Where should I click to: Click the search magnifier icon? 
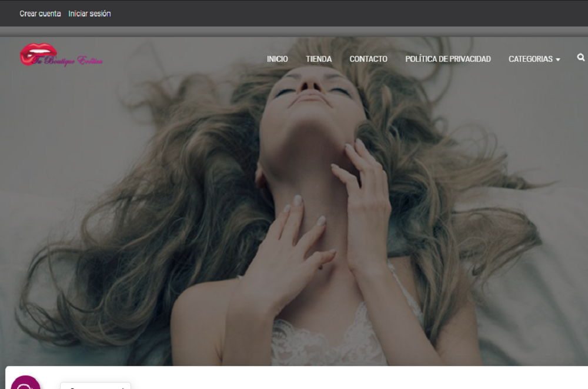[x=581, y=58]
